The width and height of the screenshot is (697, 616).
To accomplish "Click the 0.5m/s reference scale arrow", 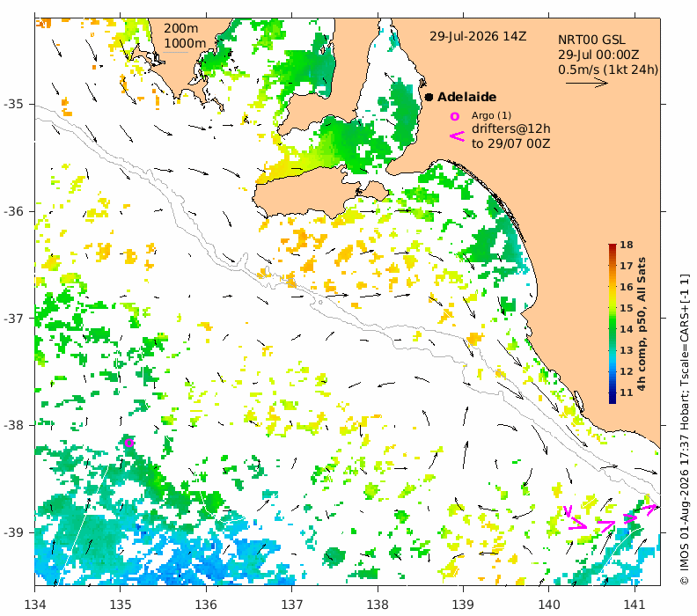I will [x=587, y=83].
